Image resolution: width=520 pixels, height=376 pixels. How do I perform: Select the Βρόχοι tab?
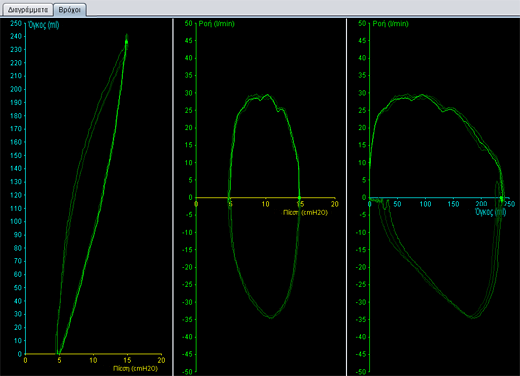point(70,10)
